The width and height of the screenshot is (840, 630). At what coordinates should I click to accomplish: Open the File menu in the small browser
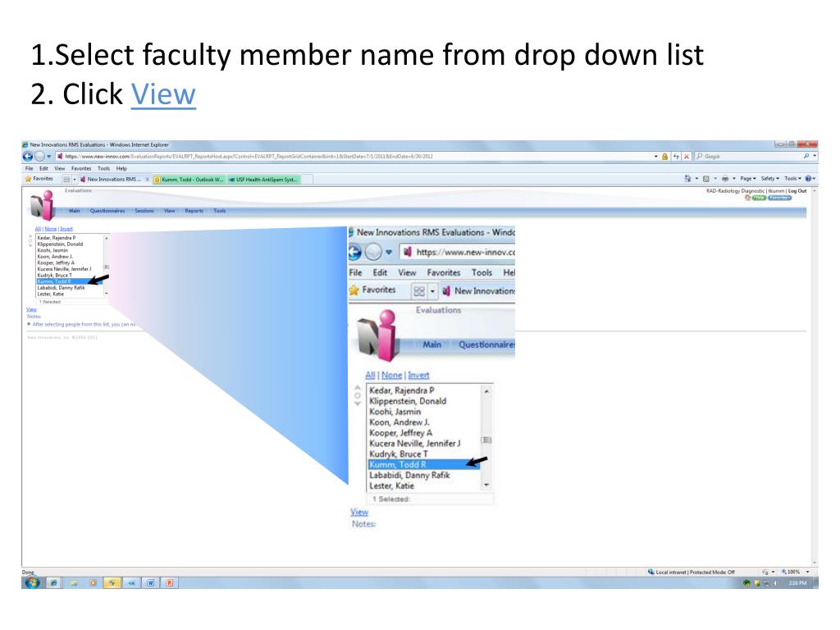coord(29,168)
